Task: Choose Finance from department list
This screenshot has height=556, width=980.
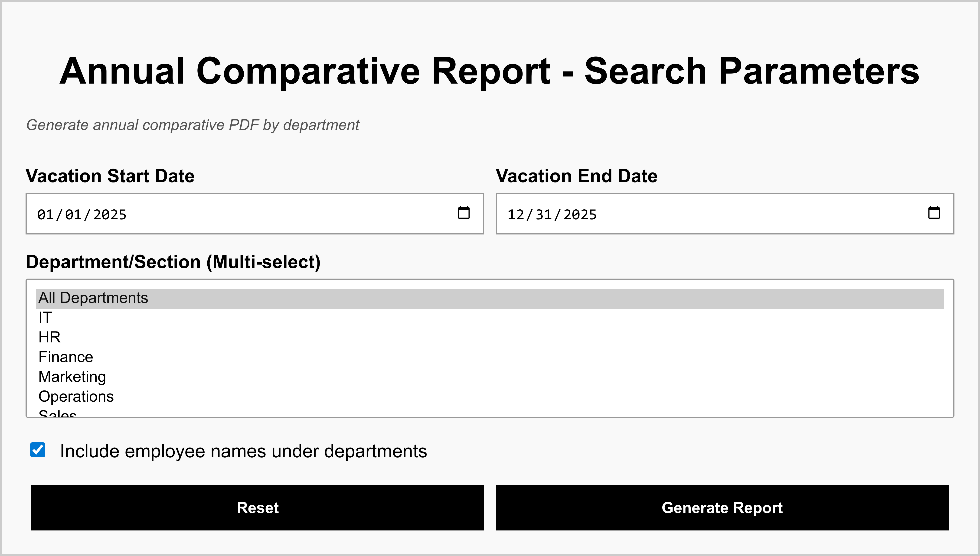Action: pos(66,358)
